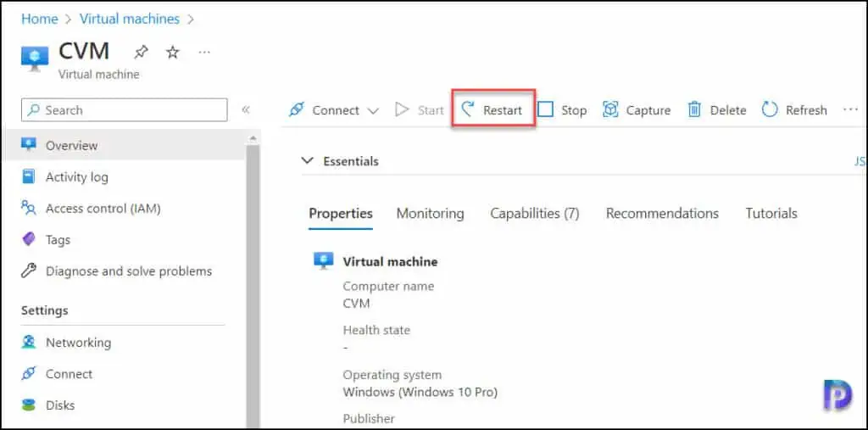Click the Delete button label

point(728,110)
